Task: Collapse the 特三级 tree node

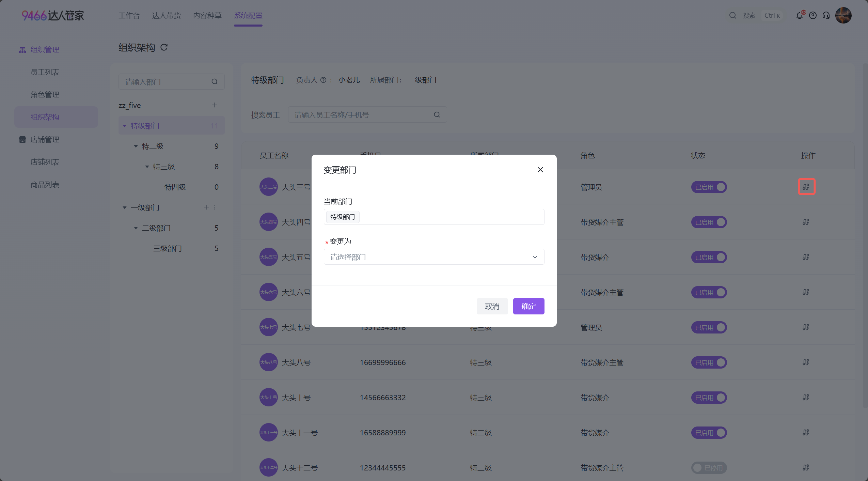Action: pyautogui.click(x=147, y=167)
